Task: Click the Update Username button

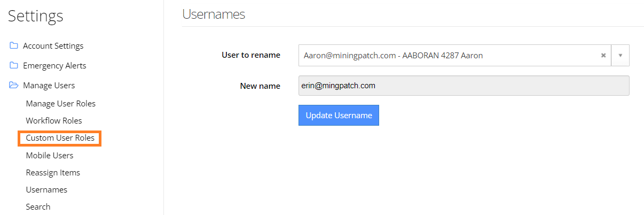Action: point(339,116)
